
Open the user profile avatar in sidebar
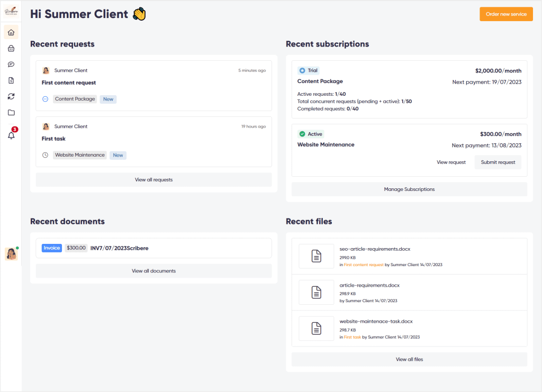click(11, 254)
